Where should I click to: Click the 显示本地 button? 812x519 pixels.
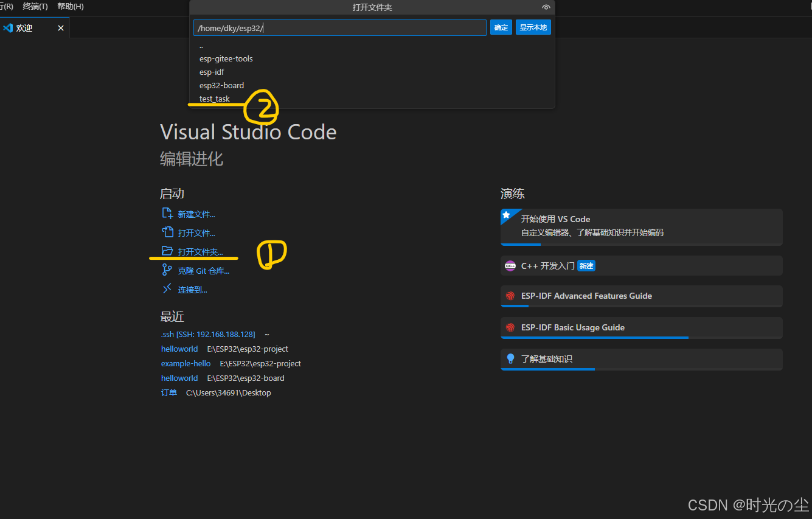(533, 27)
